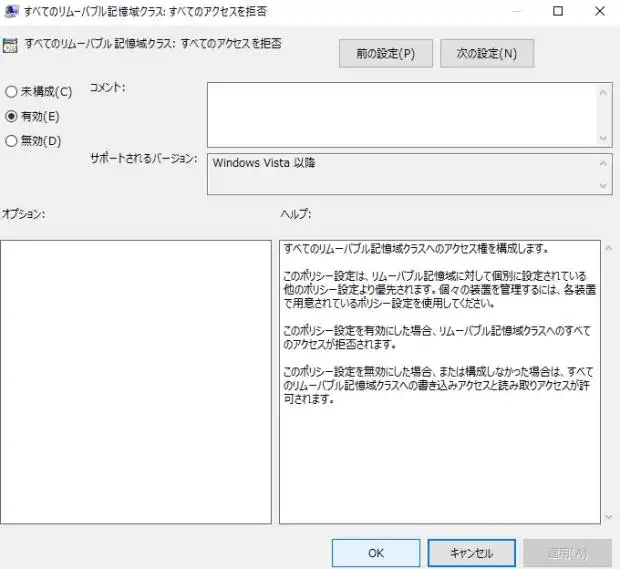620x569 pixels.
Task: Click help pane scroll up arrow
Action: 609,248
